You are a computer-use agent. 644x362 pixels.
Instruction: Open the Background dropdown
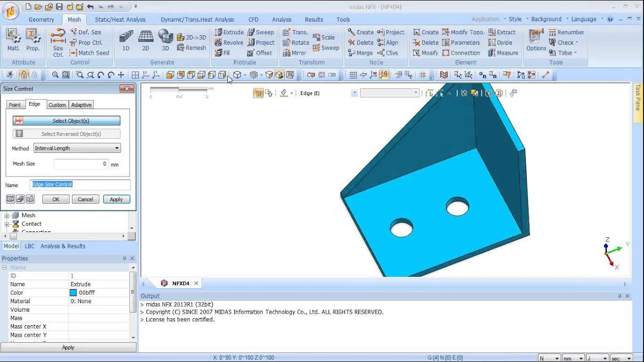pos(546,19)
